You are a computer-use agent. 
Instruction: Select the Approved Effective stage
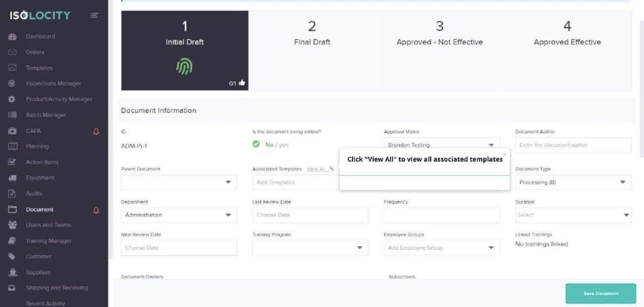click(567, 51)
